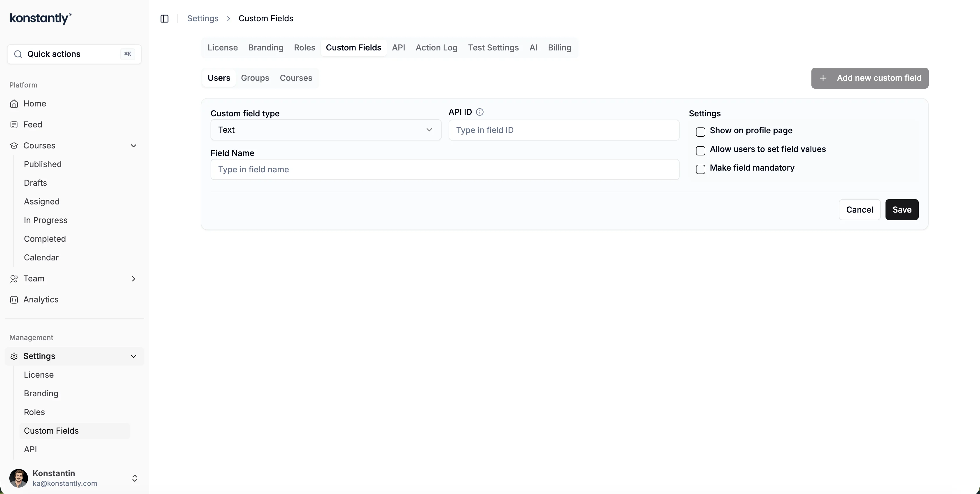Click the Field Name input box

coord(444,170)
